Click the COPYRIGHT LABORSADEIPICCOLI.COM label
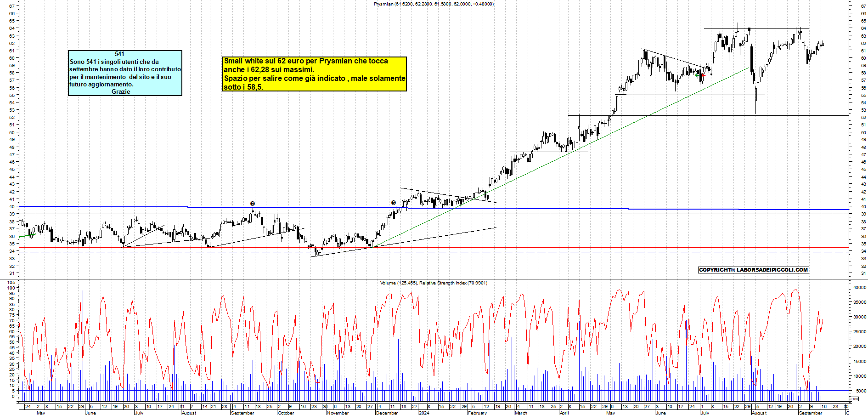Screen dimensions: 868x415 [x=753, y=270]
